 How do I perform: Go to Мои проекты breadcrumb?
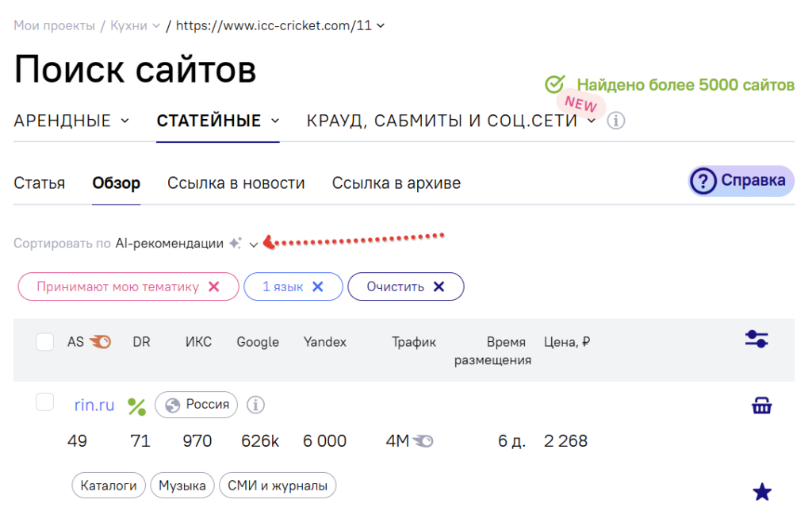coord(54,25)
